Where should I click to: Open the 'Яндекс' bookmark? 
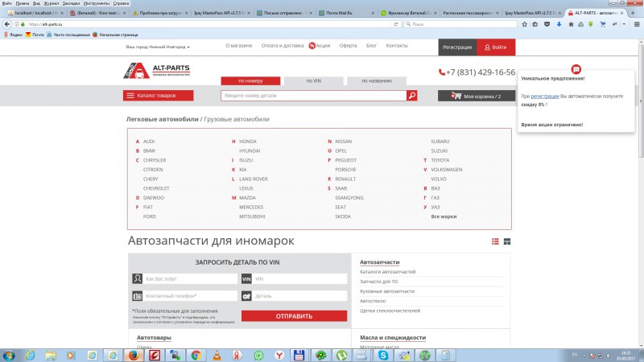[x=13, y=35]
